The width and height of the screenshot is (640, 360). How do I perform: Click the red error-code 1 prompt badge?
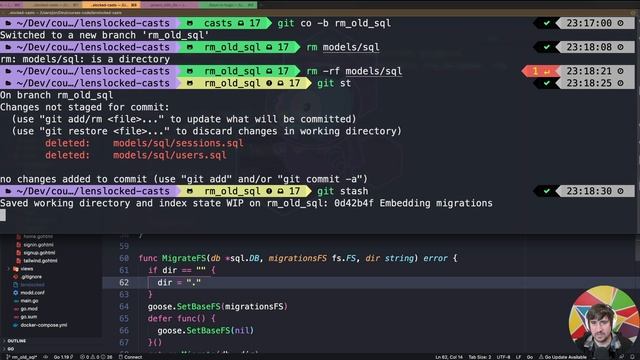[x=540, y=71]
